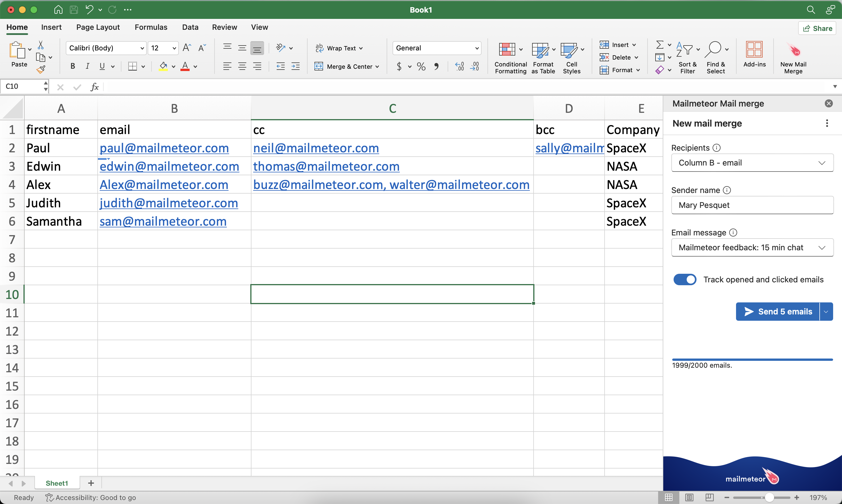Viewport: 842px width, 504px height.
Task: Open the Fill Color yellow swatch
Action: pyautogui.click(x=163, y=66)
